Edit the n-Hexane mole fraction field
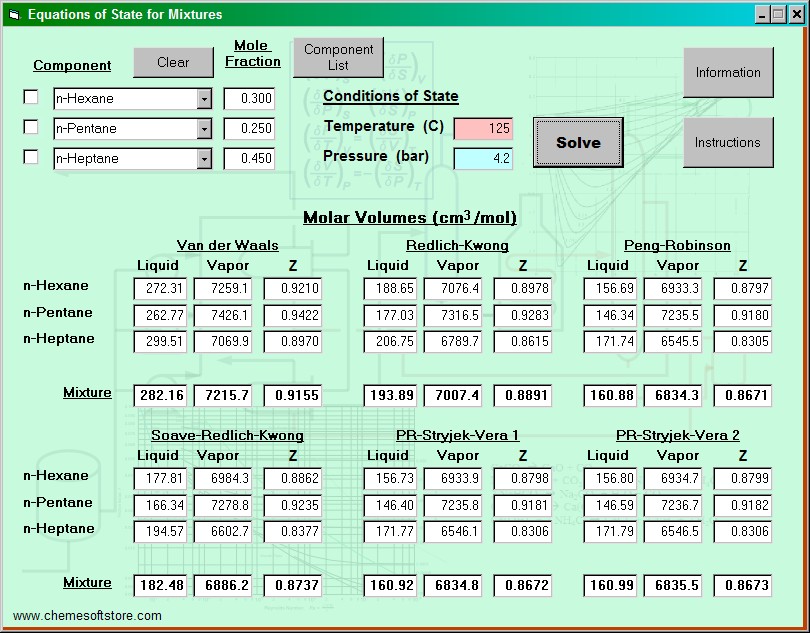The image size is (810, 633). 249,99
